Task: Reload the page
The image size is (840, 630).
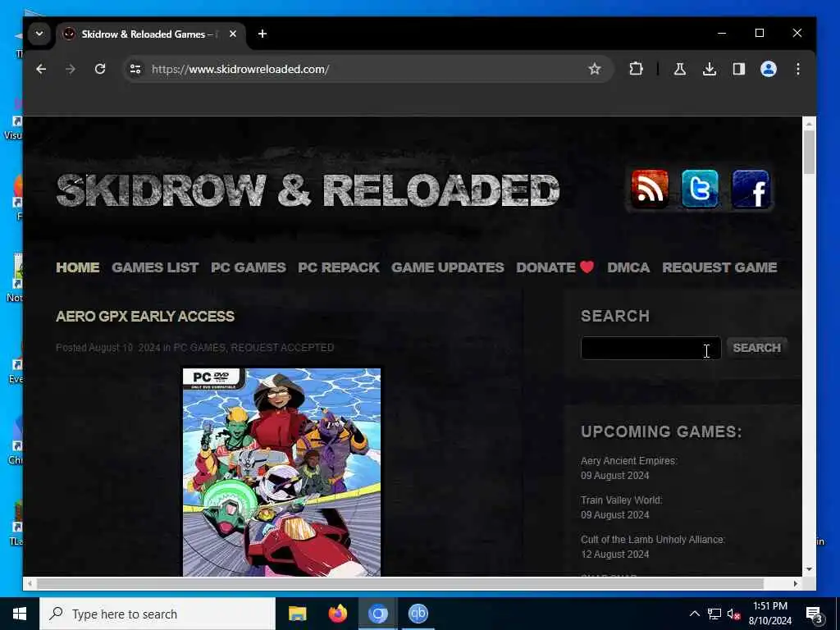Action: coord(99,69)
